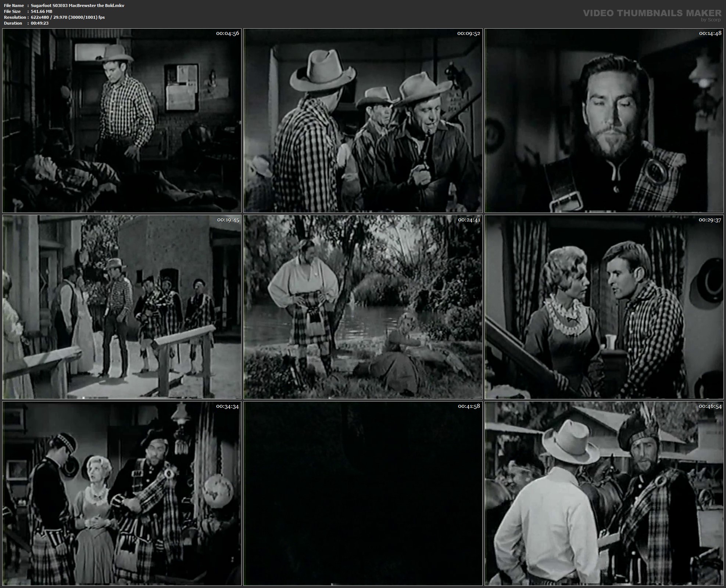Open the last thumbnail at 00:46:54
This screenshot has width=726, height=588.
604,493
